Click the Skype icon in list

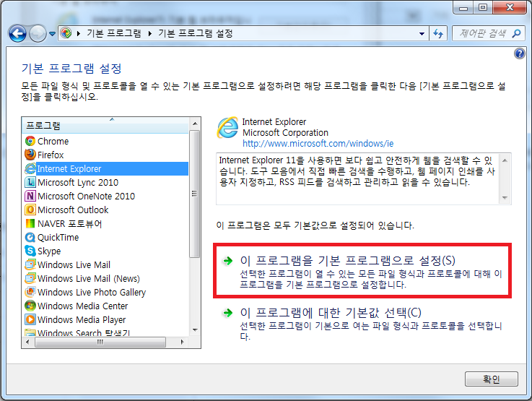pyautogui.click(x=30, y=251)
